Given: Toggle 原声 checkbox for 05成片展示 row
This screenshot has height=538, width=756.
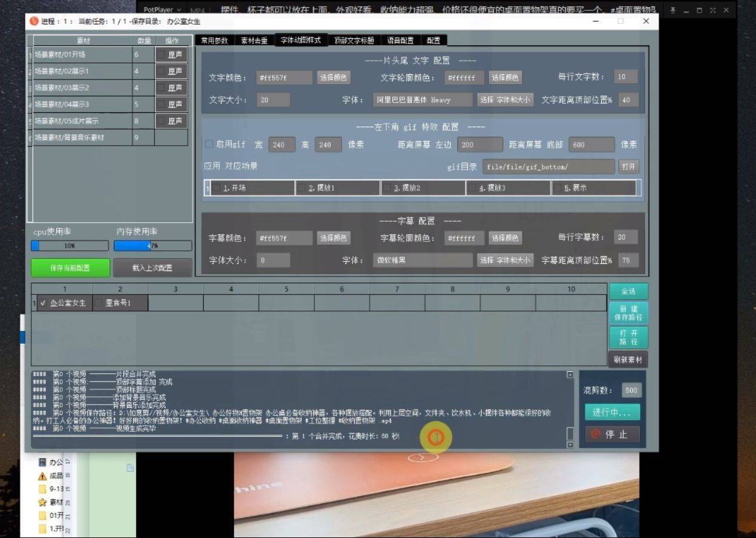Looking at the screenshot, I should coord(161,121).
